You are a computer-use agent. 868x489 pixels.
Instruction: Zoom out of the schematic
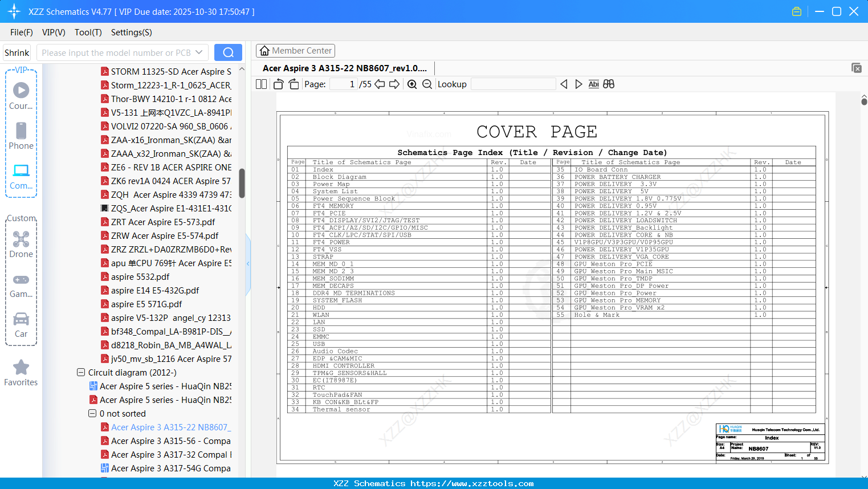click(x=427, y=84)
